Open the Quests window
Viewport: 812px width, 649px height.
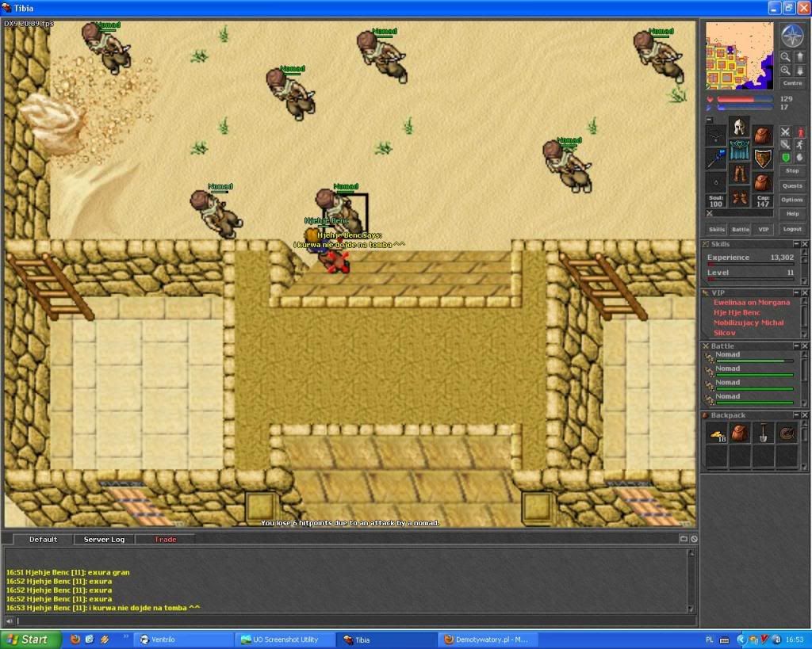click(792, 185)
